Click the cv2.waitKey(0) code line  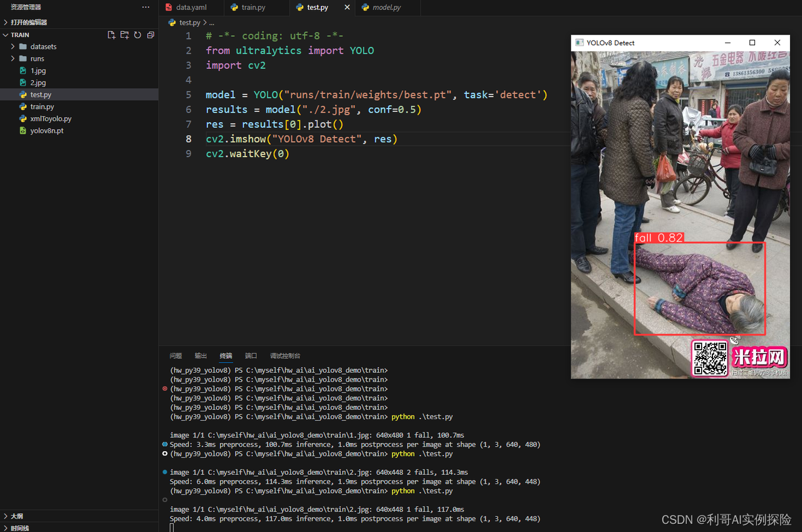[247, 154]
